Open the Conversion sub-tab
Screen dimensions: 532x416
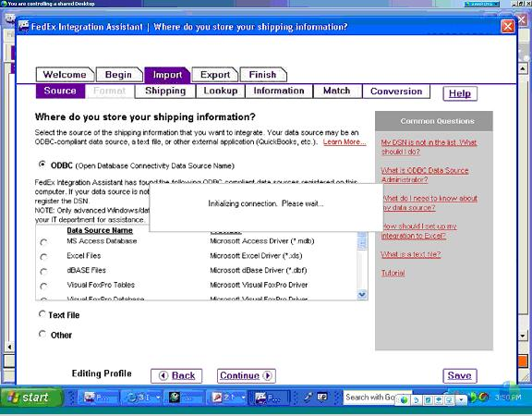(396, 92)
